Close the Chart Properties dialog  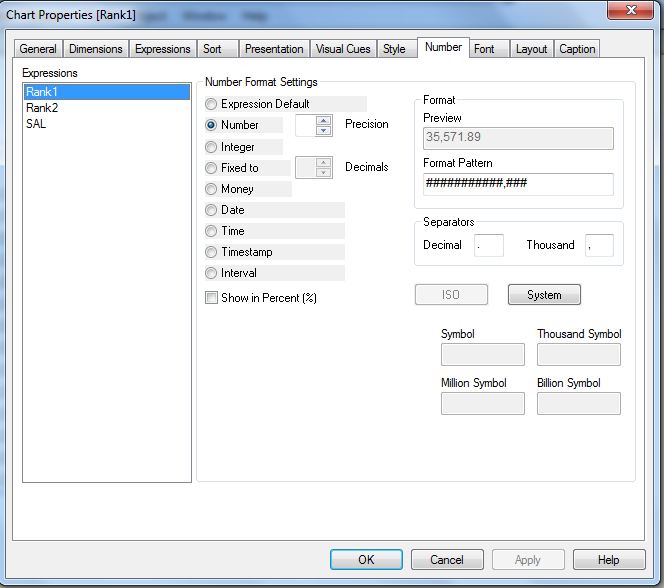pos(631,10)
